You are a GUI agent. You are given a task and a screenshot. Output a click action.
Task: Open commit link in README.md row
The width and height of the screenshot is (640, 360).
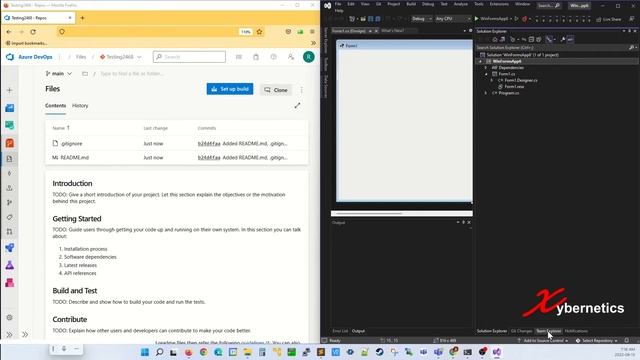click(209, 158)
